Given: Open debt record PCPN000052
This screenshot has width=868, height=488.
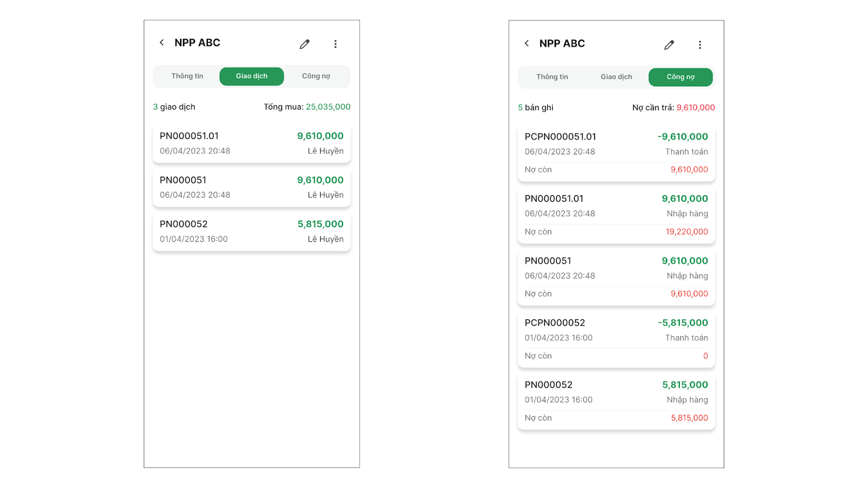Looking at the screenshot, I should [616, 339].
